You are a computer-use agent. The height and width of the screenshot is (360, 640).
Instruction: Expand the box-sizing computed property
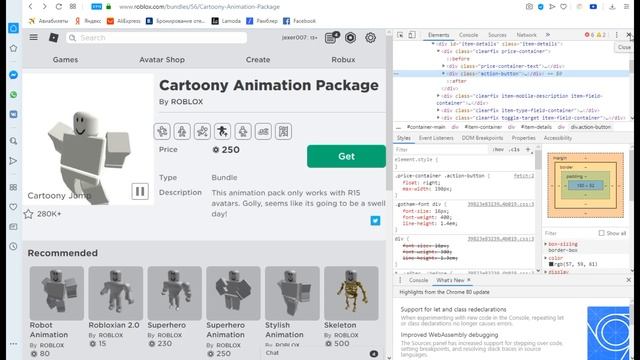(x=546, y=244)
